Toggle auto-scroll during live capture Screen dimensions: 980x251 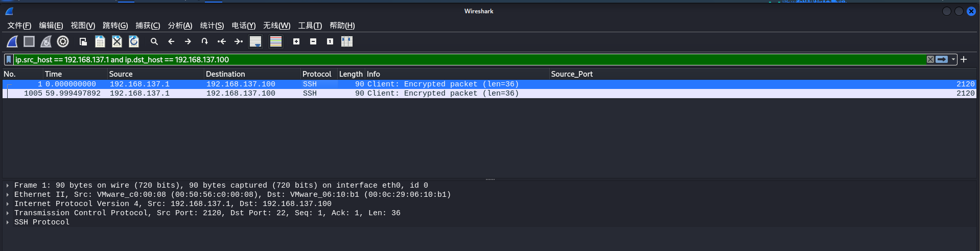(255, 41)
